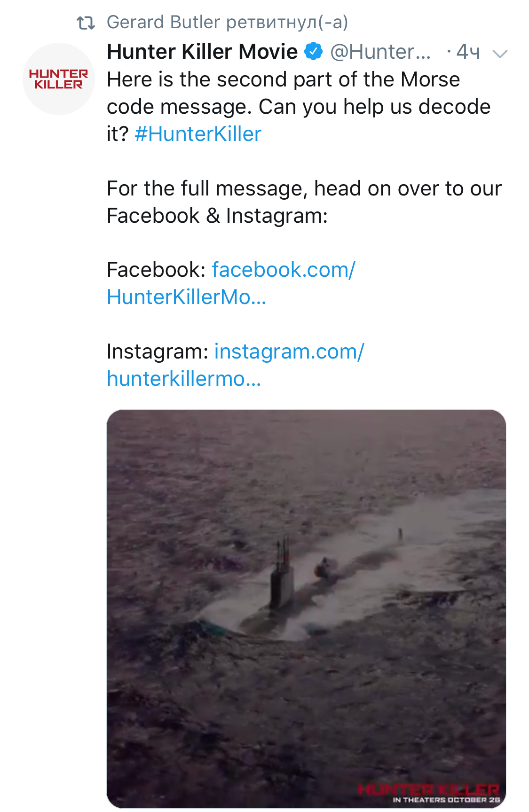Open the #HunterKiller hashtag
Viewport: 529px width, 812px height.
(198, 134)
